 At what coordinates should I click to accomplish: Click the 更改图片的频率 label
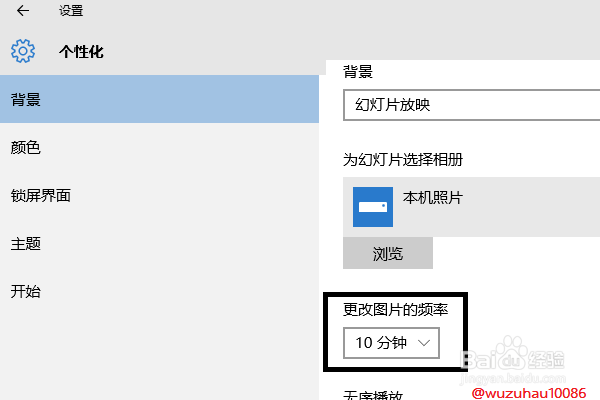[x=395, y=310]
